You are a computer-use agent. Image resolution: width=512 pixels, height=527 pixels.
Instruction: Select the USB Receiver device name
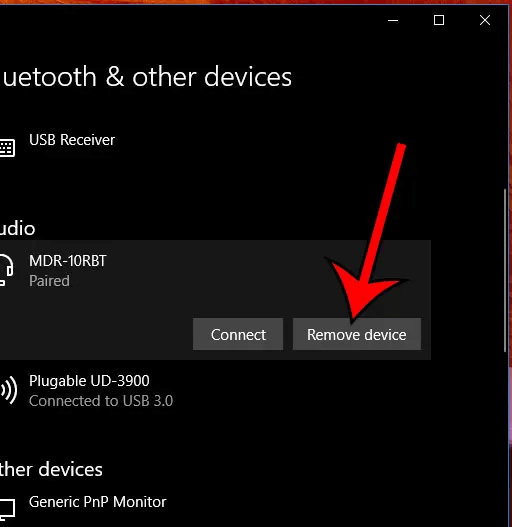(x=72, y=140)
